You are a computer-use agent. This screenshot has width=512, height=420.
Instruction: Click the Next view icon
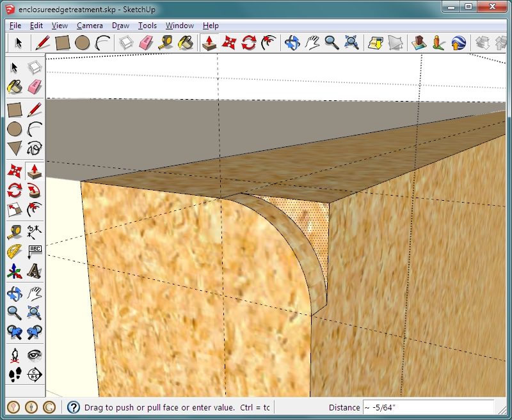pos(35,332)
